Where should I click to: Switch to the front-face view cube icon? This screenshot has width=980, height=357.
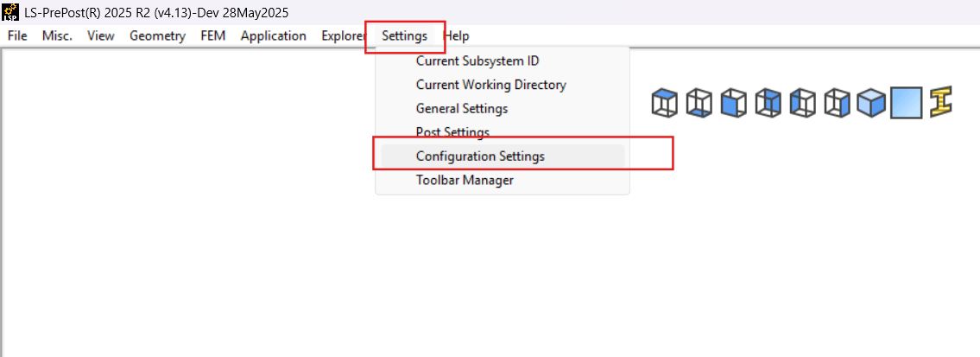tap(734, 104)
